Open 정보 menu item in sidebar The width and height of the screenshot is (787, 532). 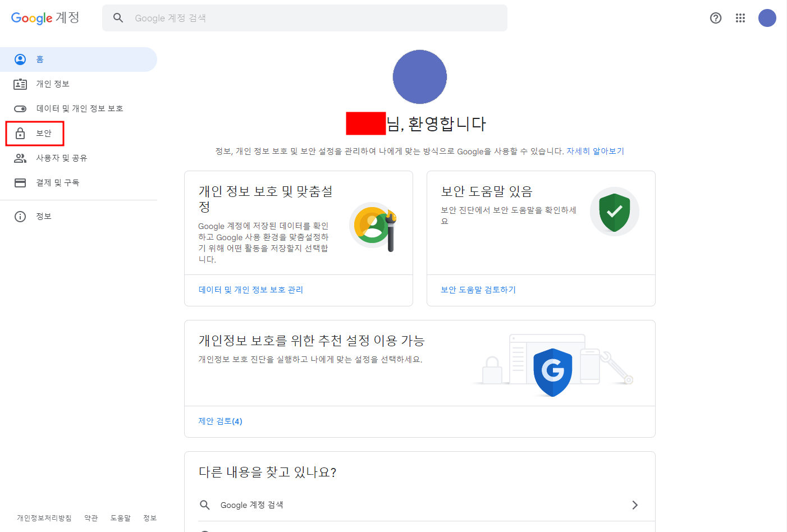click(79, 217)
